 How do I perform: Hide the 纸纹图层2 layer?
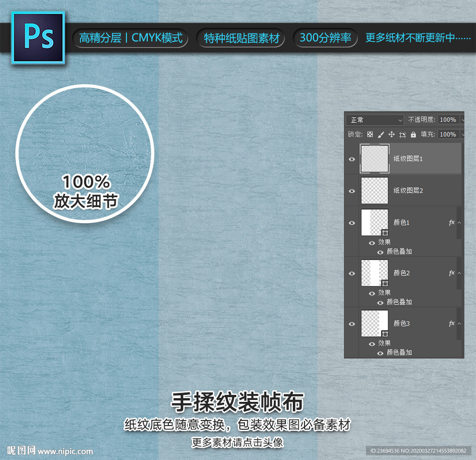[352, 191]
